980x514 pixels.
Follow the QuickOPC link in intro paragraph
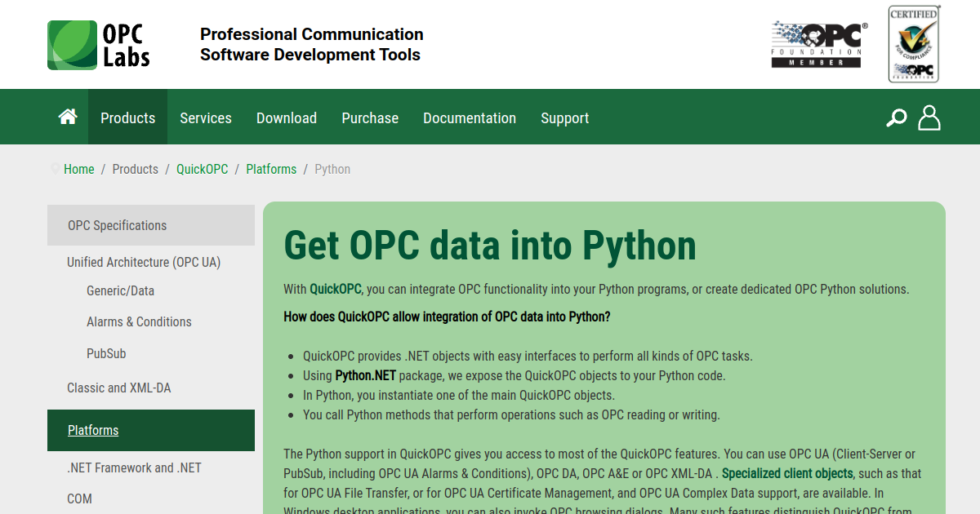[x=336, y=289]
